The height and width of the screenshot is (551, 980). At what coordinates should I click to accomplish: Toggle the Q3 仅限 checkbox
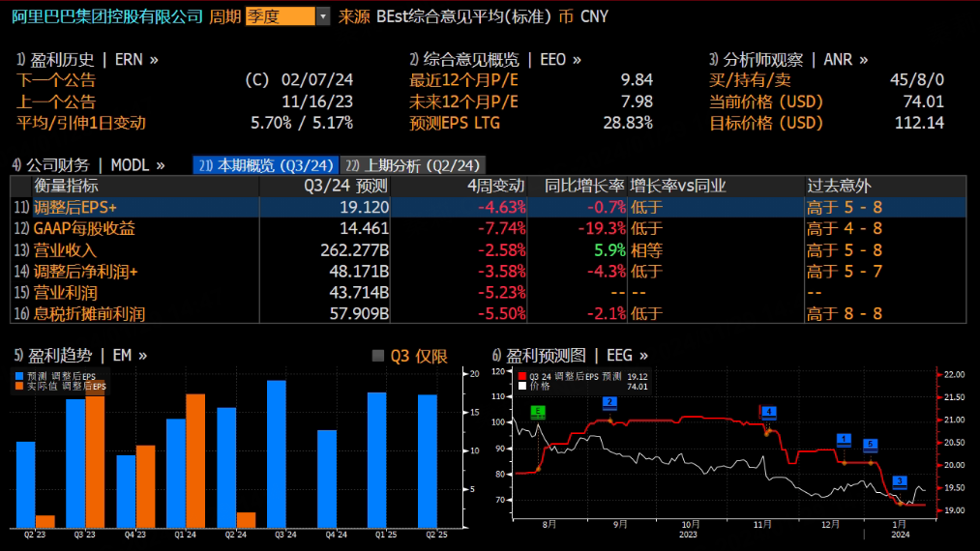pos(377,356)
